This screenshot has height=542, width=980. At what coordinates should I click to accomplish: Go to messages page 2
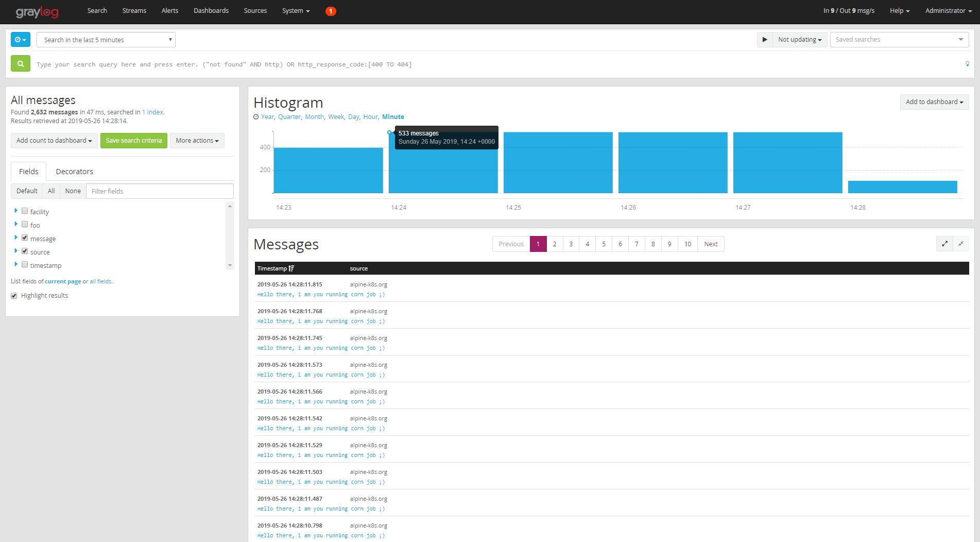tap(555, 244)
